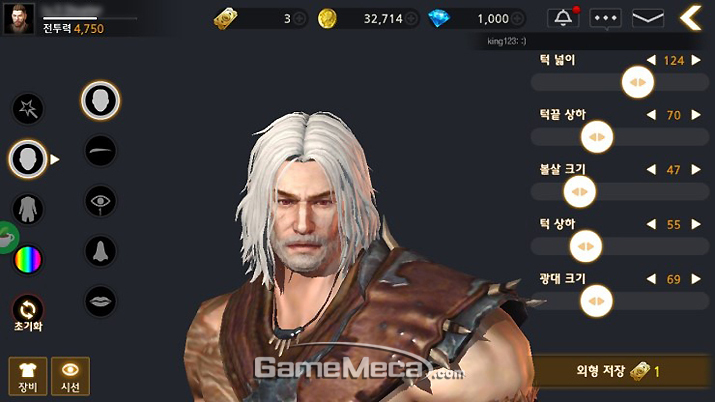Click the 광대 크기 slider handle
Screen dimensions: 715x402
pos(596,301)
